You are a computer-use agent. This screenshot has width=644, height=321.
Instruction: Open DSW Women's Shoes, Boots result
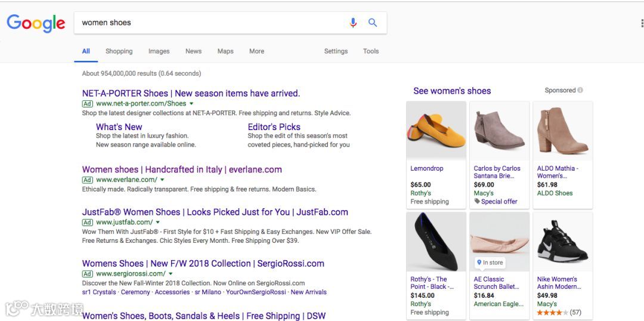pos(204,316)
